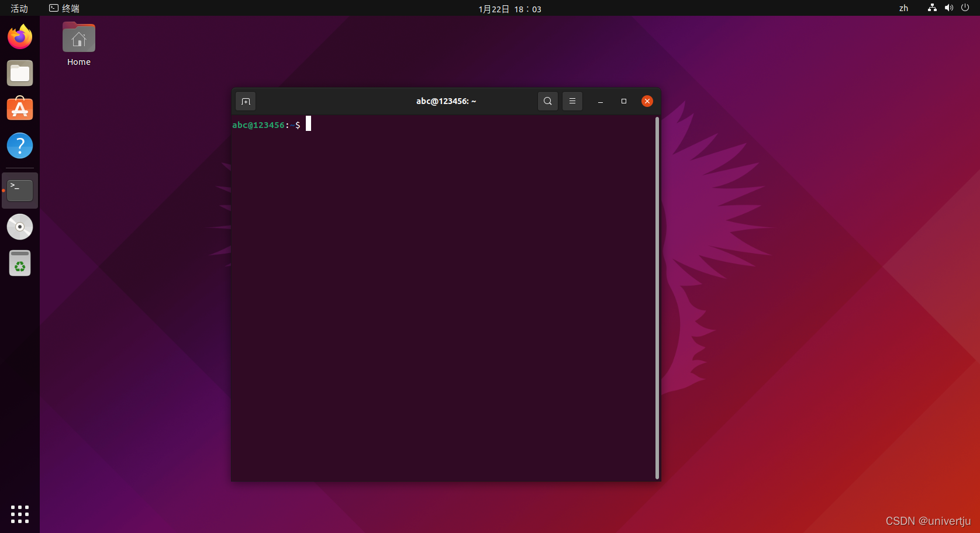Open the terminal search button
Screen dimensions: 980x533
point(547,101)
